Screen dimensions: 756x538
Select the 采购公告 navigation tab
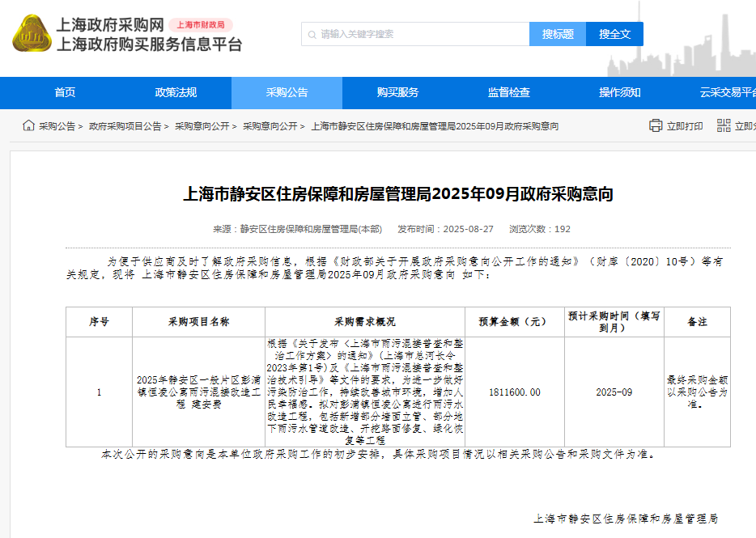(287, 93)
